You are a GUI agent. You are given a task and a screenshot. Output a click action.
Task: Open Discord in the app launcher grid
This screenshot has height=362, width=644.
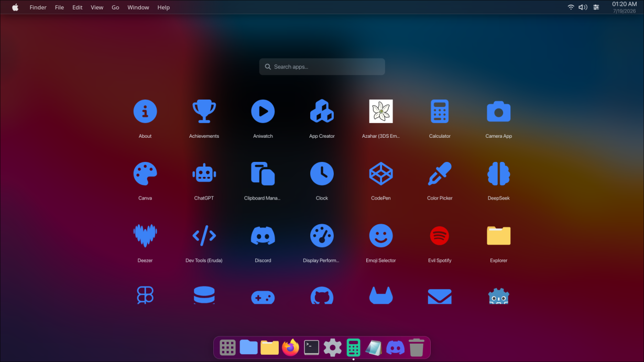point(263,236)
